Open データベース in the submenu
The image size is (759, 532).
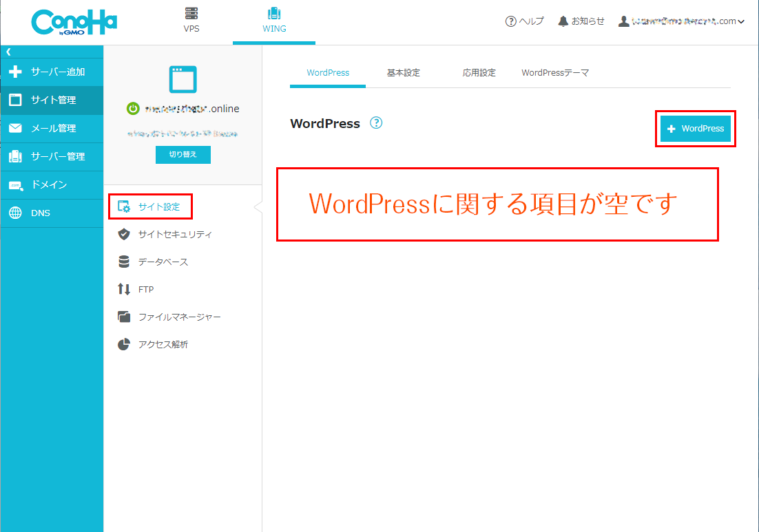pyautogui.click(x=163, y=262)
